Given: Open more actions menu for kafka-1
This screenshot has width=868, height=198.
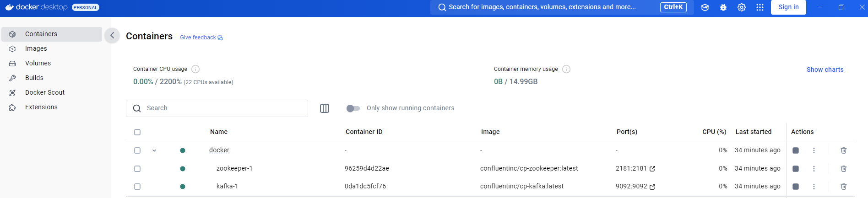Looking at the screenshot, I should coord(814,187).
